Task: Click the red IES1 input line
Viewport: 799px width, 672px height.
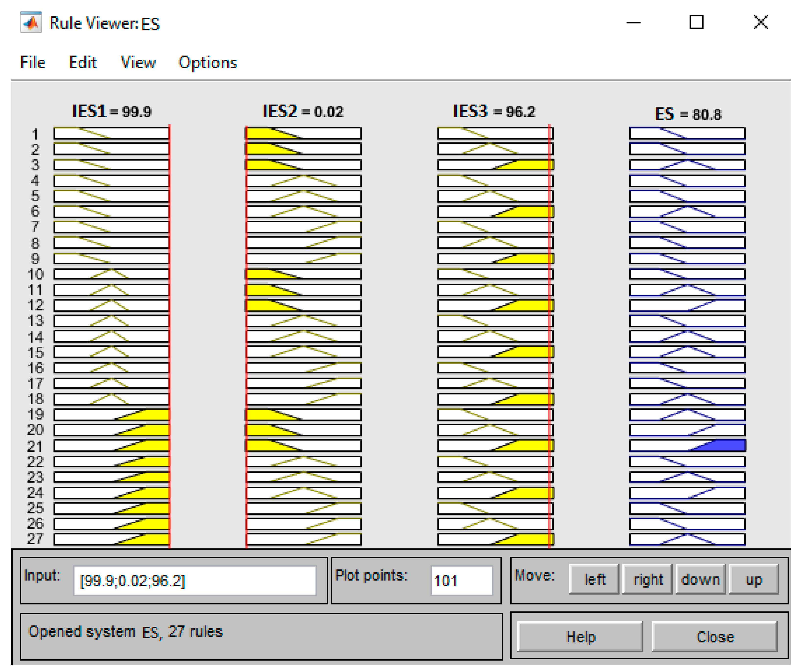Action: pyautogui.click(x=170, y=335)
